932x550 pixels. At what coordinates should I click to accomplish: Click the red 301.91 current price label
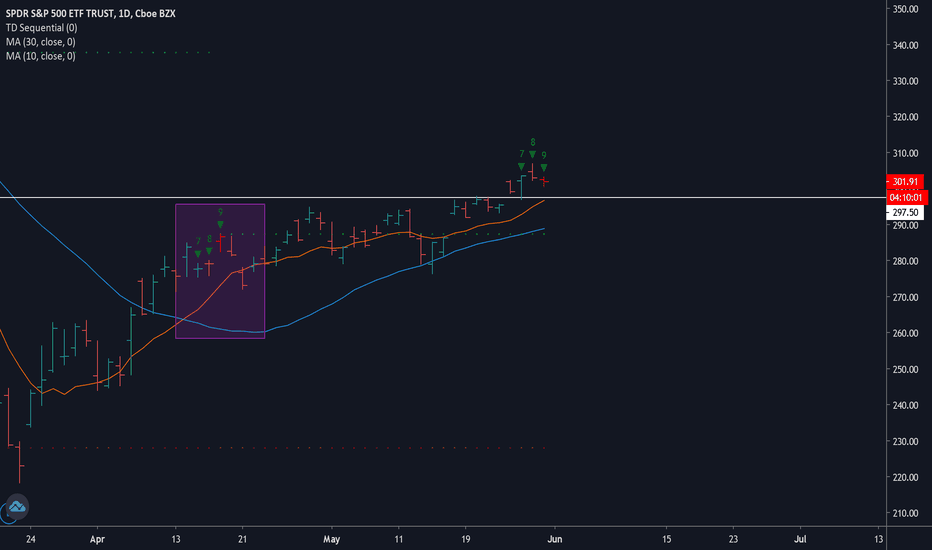[x=905, y=181]
